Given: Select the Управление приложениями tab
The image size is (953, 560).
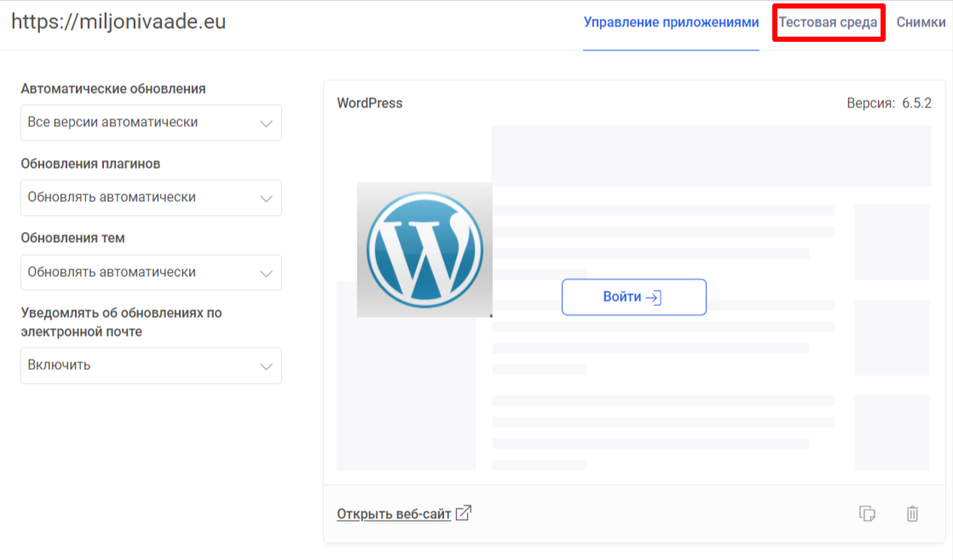Looking at the screenshot, I should point(671,23).
